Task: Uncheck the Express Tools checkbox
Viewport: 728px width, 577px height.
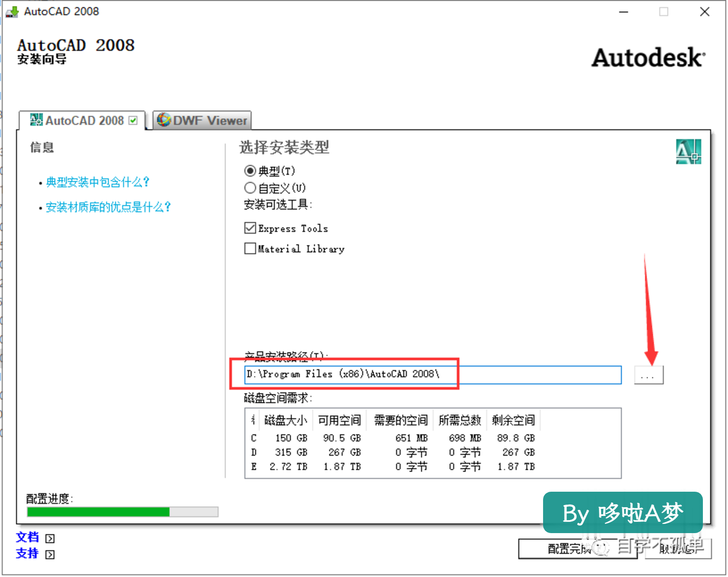Action: tap(250, 228)
